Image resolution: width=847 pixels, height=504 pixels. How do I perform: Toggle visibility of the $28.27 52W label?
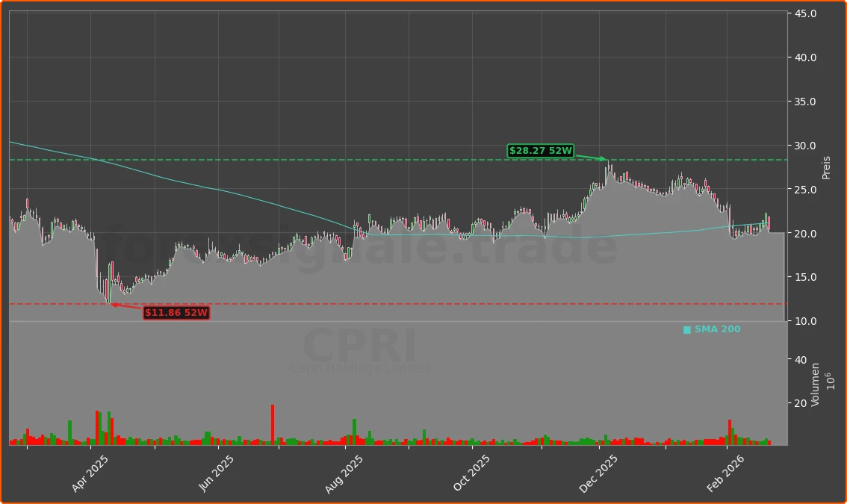[539, 151]
